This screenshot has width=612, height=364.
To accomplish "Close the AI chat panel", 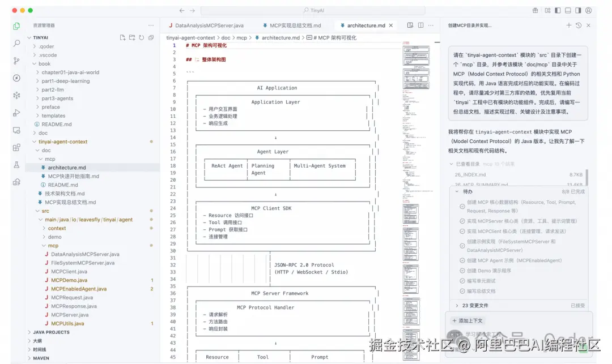I will tap(589, 25).
